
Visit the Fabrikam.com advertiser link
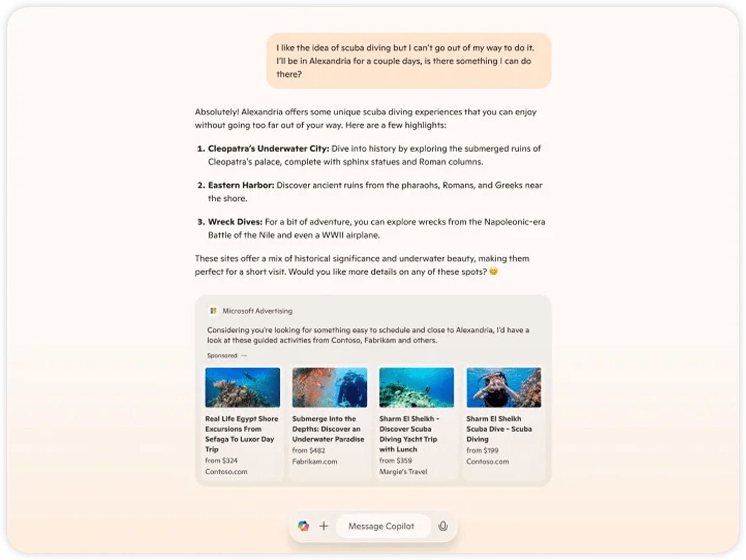315,462
